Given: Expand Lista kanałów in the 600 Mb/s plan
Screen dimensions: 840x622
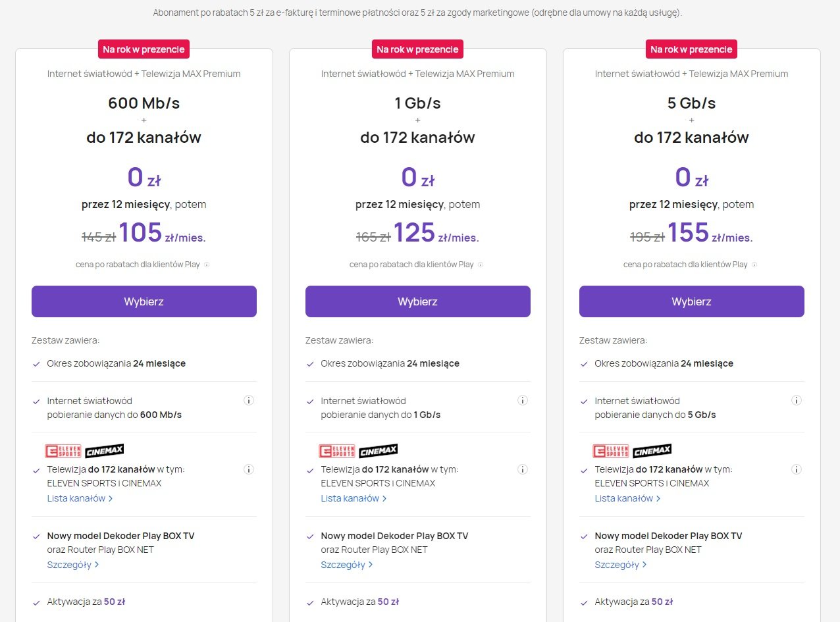Looking at the screenshot, I should (80, 498).
